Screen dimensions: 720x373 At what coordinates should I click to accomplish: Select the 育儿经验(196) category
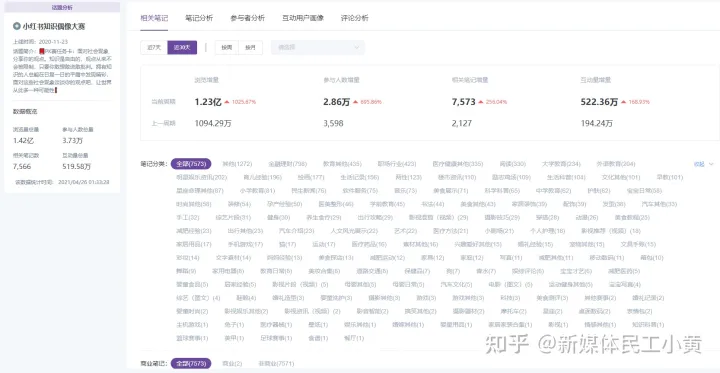(263, 177)
